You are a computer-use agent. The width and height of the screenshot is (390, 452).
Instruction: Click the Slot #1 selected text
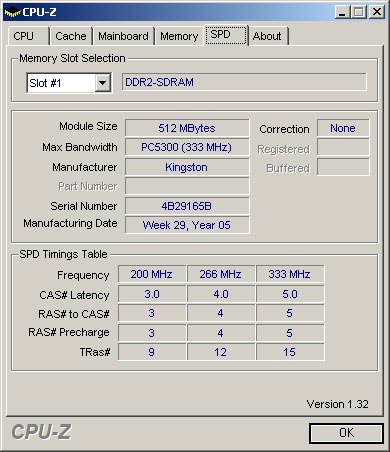click(45, 83)
